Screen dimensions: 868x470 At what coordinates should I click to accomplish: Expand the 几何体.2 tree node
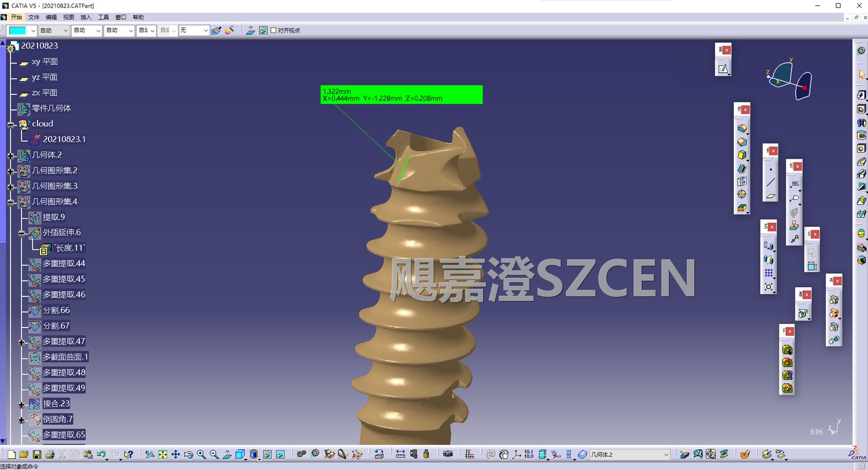(x=11, y=155)
